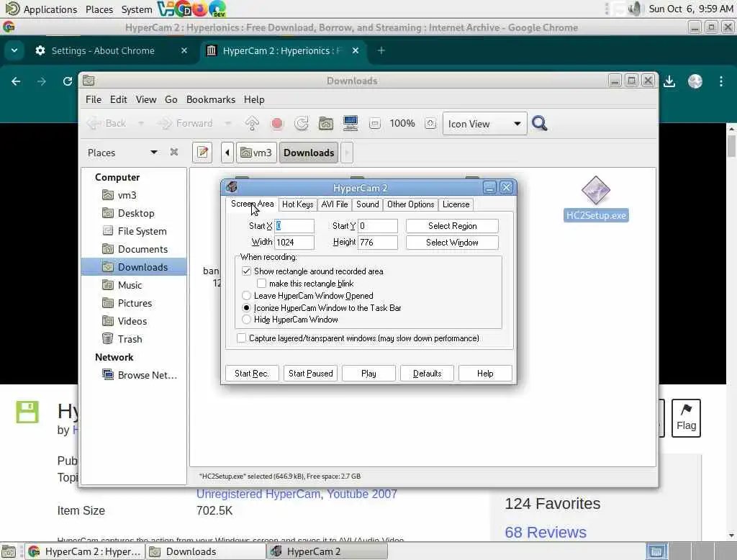
Task: Open the Applications menu in top panel
Action: point(50,9)
